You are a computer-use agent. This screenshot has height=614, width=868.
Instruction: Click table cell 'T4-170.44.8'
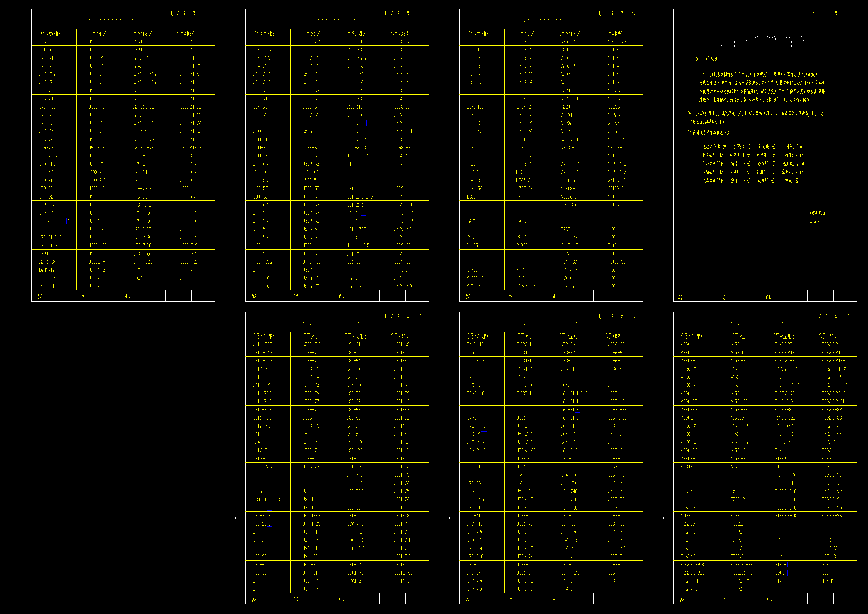785,426
